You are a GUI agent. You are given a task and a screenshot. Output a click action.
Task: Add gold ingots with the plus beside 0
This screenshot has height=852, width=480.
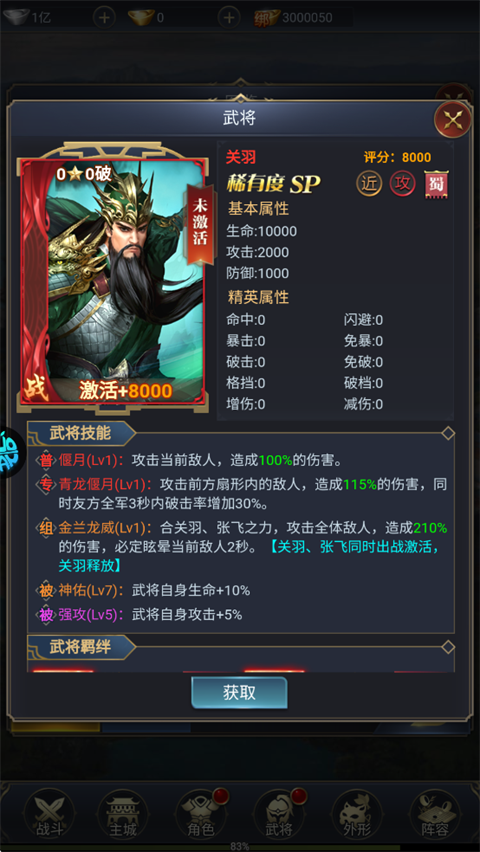[x=229, y=17]
